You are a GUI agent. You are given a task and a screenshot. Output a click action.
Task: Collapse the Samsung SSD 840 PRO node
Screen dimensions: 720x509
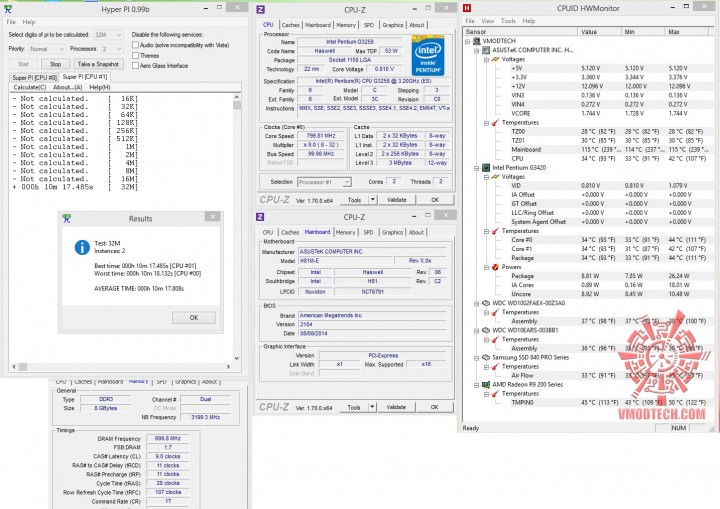477,358
